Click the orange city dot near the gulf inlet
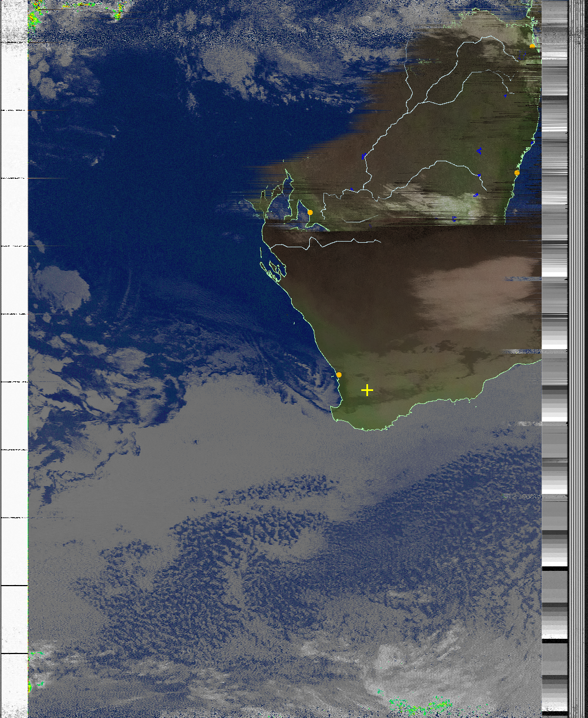The height and width of the screenshot is (718, 588). pyautogui.click(x=310, y=212)
